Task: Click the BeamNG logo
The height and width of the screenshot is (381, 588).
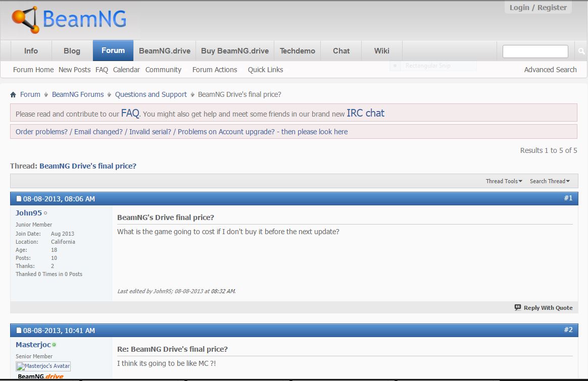Action: click(69, 20)
